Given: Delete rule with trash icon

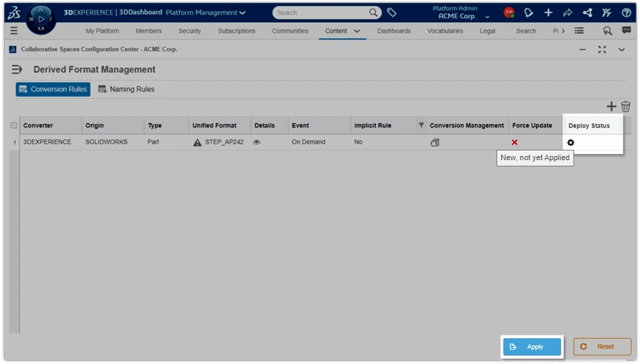Looking at the screenshot, I should [625, 107].
